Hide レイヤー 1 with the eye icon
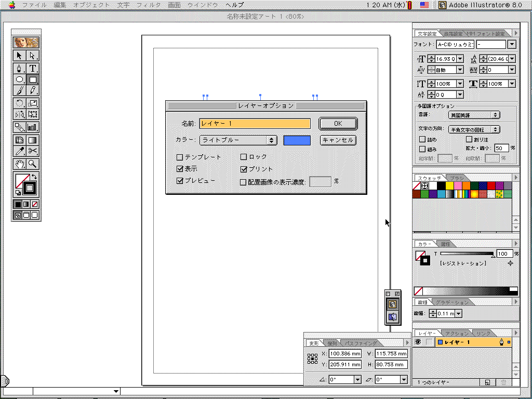This screenshot has height=399, width=532. click(417, 342)
